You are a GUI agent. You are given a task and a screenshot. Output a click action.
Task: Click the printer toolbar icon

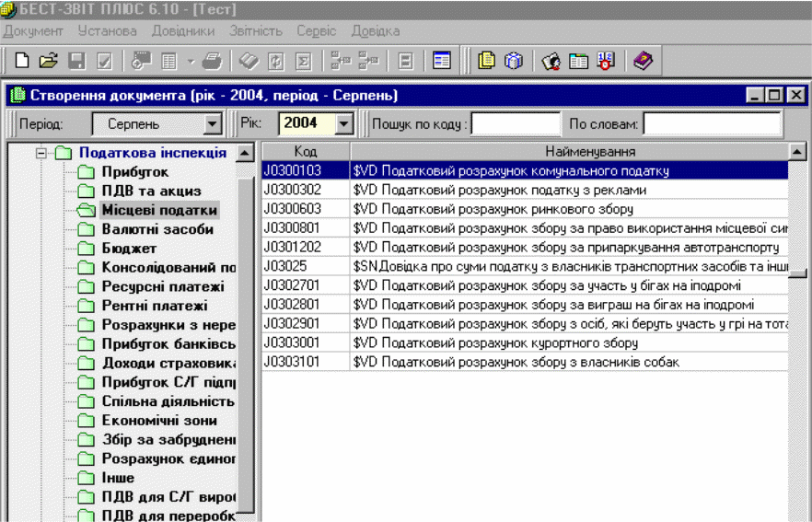[212, 62]
